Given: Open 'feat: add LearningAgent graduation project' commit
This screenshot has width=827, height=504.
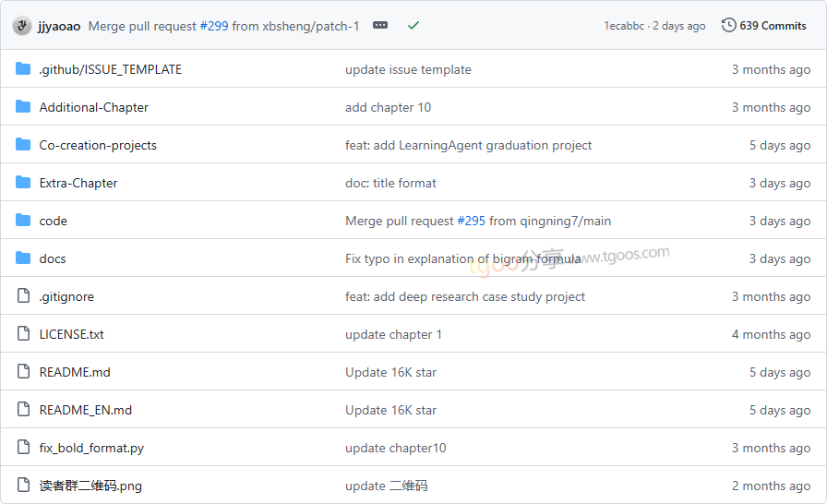Looking at the screenshot, I should pos(468,145).
